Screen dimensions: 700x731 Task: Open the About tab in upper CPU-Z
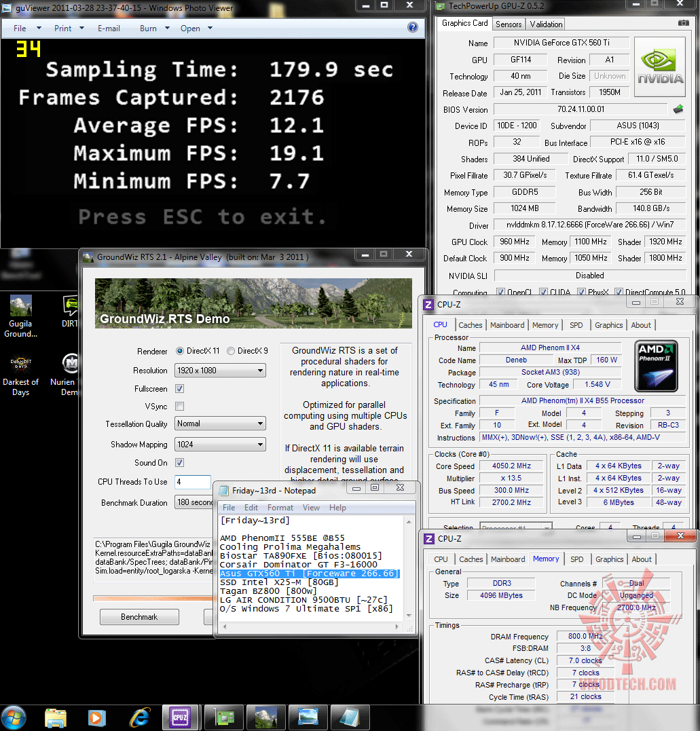641,325
